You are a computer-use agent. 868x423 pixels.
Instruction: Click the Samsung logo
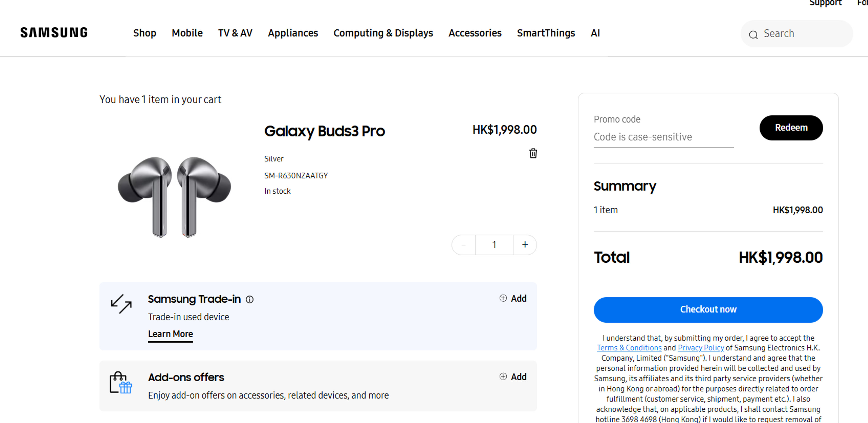pos(54,33)
